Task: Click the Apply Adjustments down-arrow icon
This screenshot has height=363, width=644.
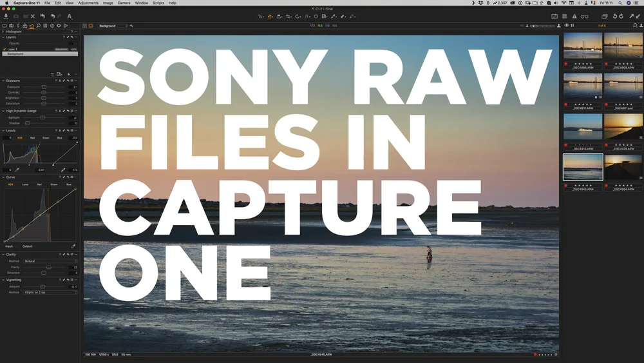Action: click(638, 17)
